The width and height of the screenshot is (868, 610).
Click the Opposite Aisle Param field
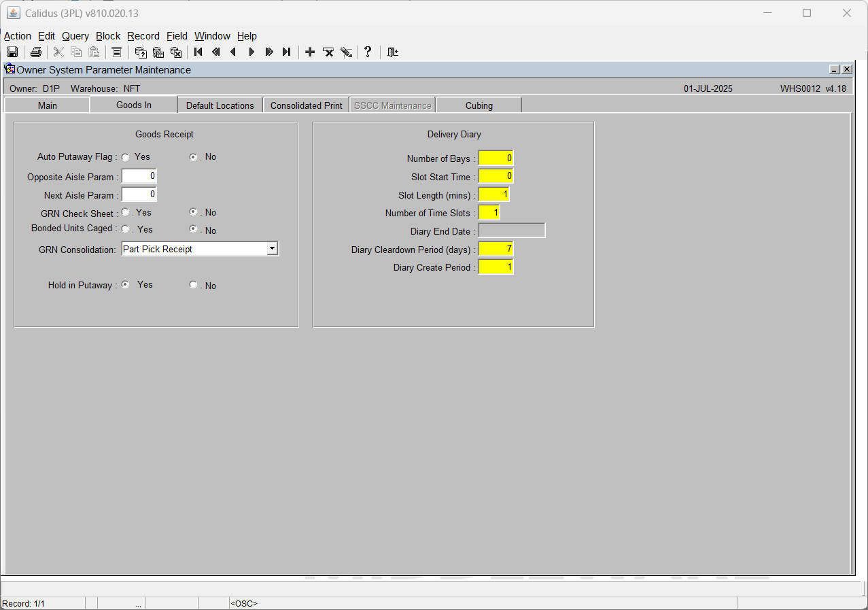[139, 176]
